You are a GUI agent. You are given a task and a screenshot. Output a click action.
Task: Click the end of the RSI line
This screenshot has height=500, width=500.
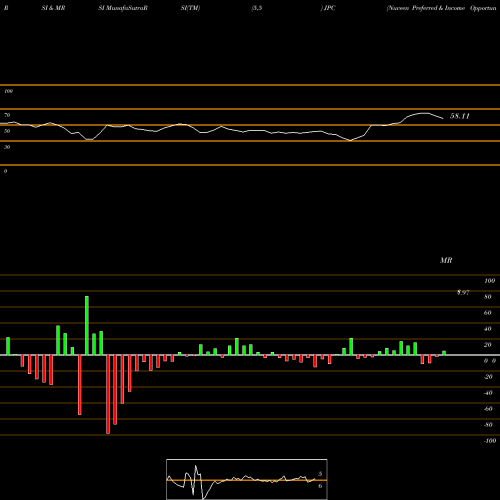443,118
